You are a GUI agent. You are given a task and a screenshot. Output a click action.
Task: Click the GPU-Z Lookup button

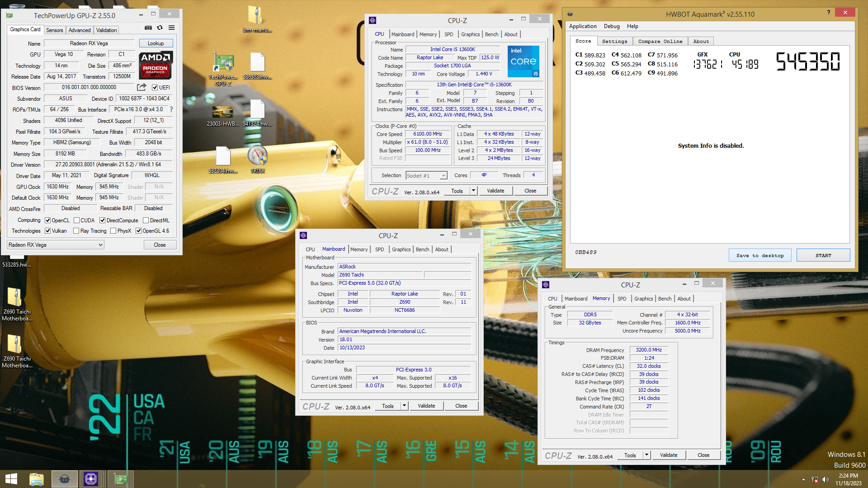pyautogui.click(x=156, y=43)
